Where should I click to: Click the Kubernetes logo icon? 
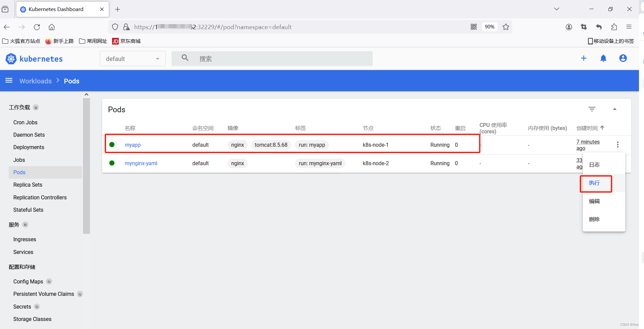click(11, 59)
